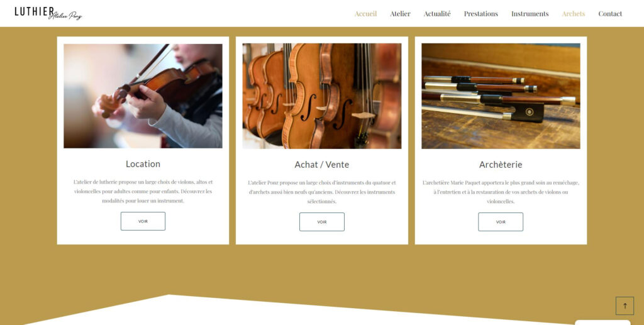This screenshot has width=644, height=325.
Task: Open the Actualité menu item
Action: click(437, 14)
